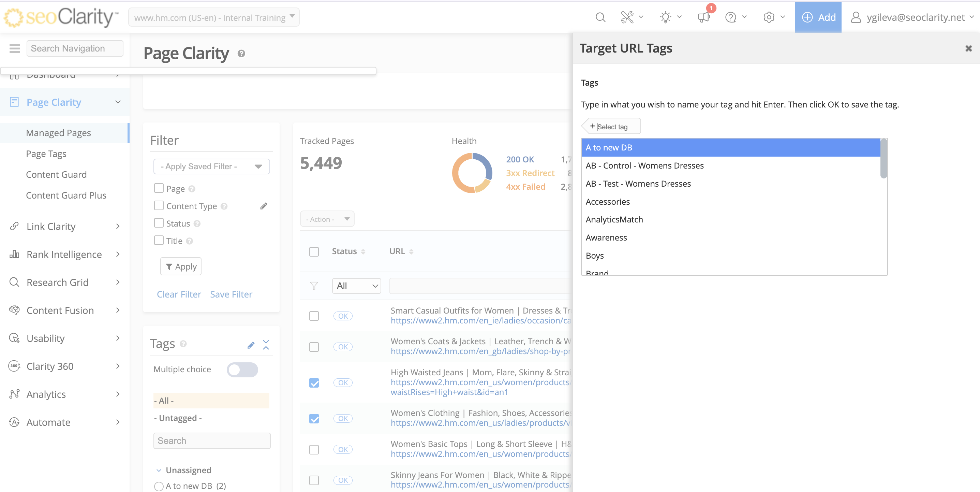Viewport: 980px width, 492px height.
Task: Click the Apply filter button
Action: tap(181, 266)
